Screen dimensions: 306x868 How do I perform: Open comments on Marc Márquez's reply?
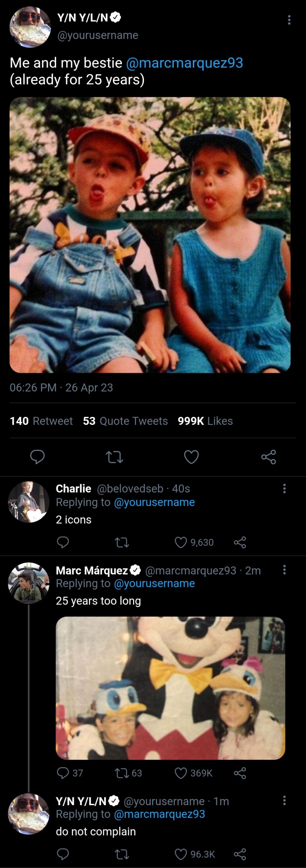tap(63, 773)
